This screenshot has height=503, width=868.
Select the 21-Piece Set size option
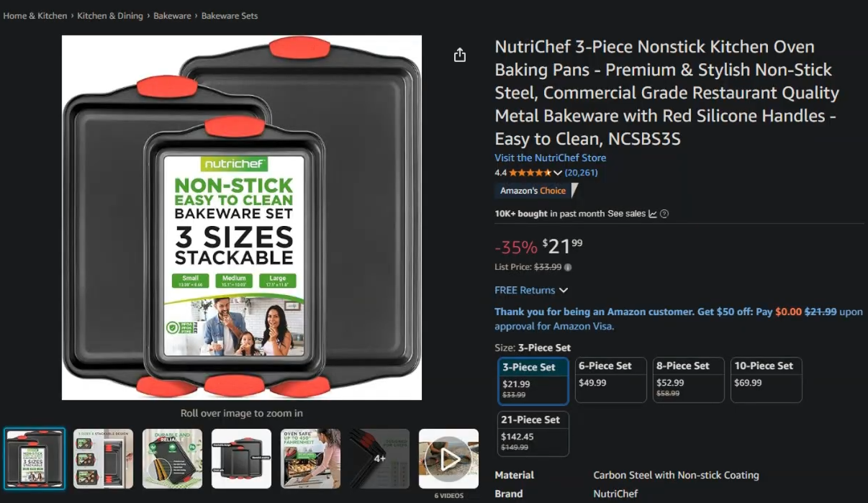pos(533,433)
